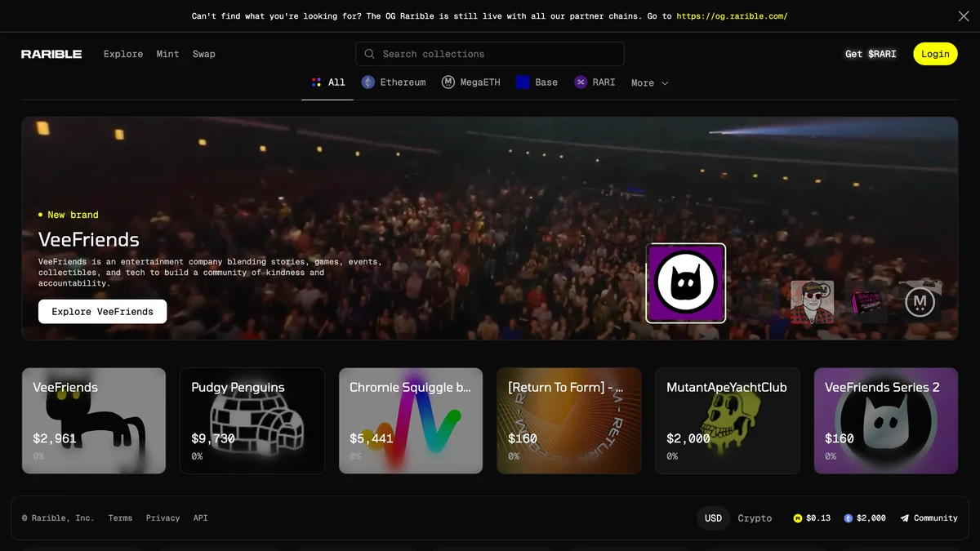Click the VeeFriends heading in hero banner

89,239
